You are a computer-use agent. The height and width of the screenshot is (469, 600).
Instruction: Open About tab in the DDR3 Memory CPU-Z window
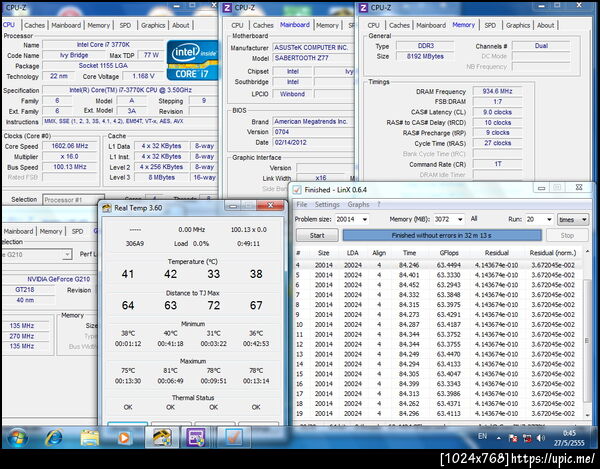[545, 25]
